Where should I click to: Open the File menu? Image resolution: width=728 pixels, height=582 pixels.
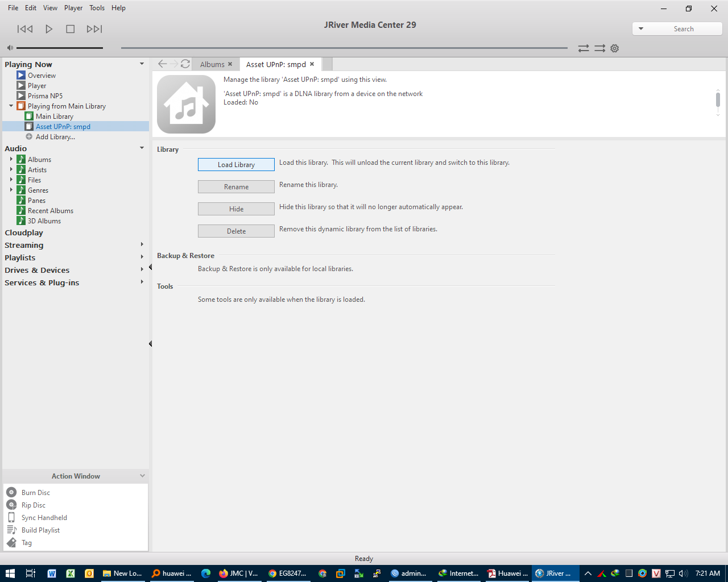point(13,8)
